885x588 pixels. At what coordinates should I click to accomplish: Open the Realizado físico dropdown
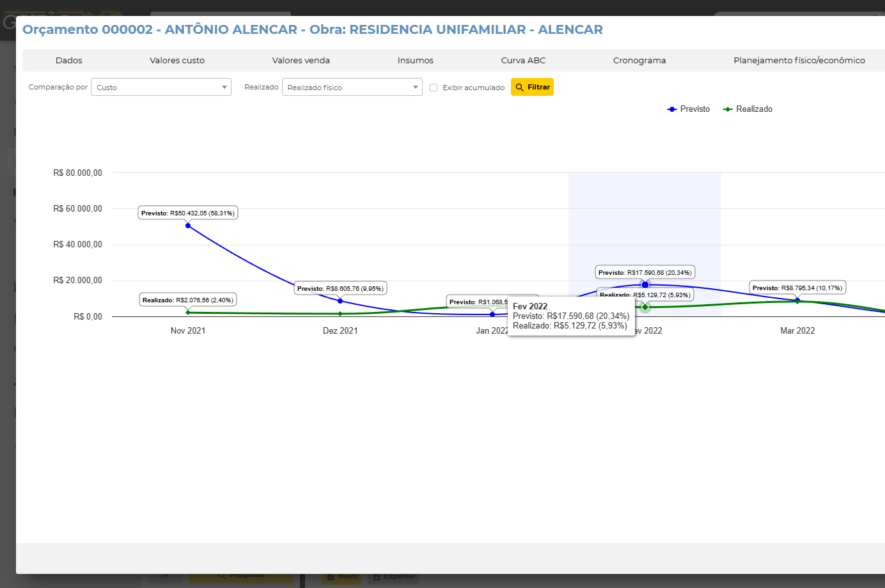[x=352, y=88]
